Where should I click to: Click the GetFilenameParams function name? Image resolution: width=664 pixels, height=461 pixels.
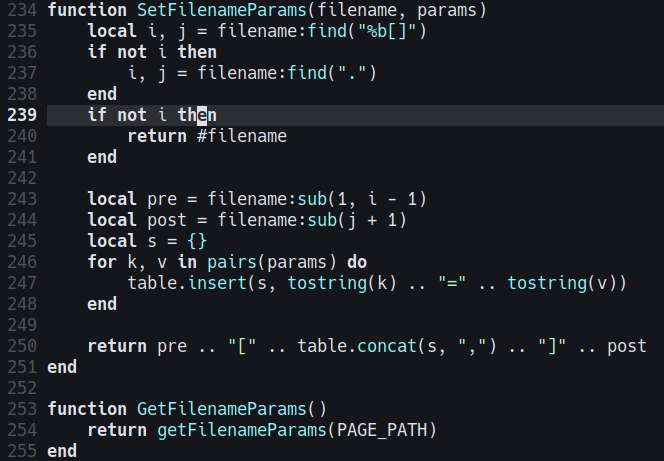pyautogui.click(x=221, y=409)
